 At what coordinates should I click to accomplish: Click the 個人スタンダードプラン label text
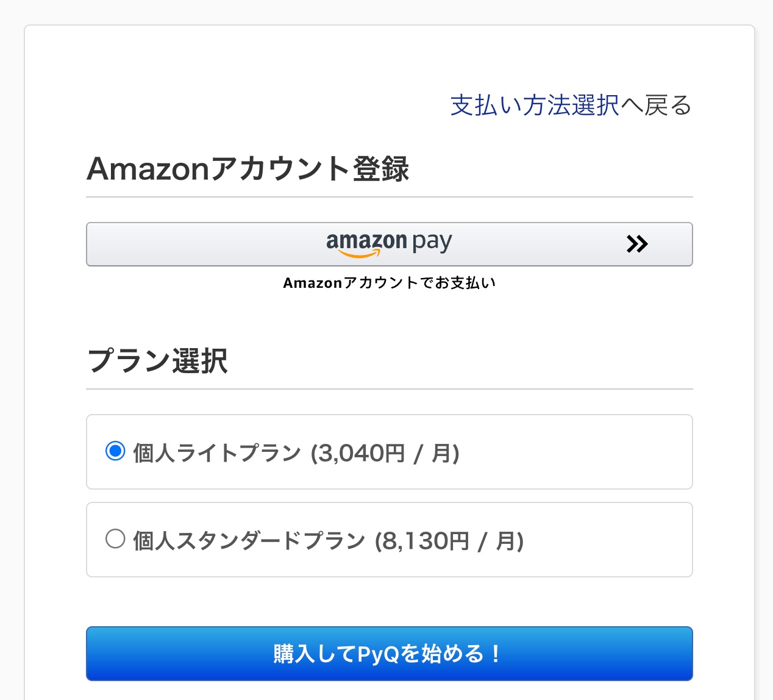(249, 541)
